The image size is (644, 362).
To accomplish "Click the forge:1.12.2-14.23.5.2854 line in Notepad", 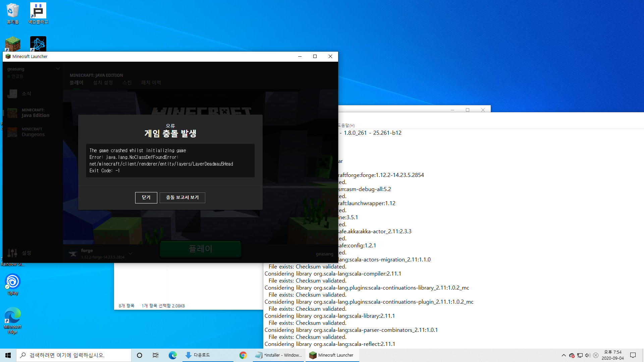I will tap(381, 175).
